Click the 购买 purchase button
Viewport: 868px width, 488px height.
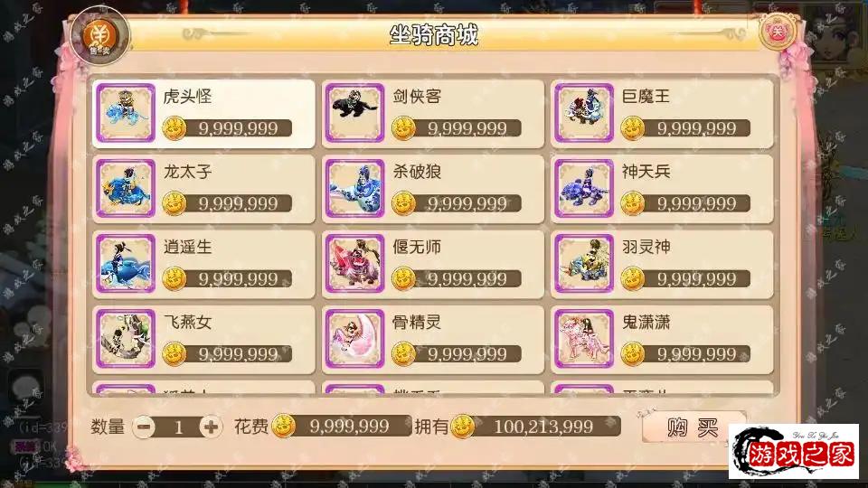(693, 427)
